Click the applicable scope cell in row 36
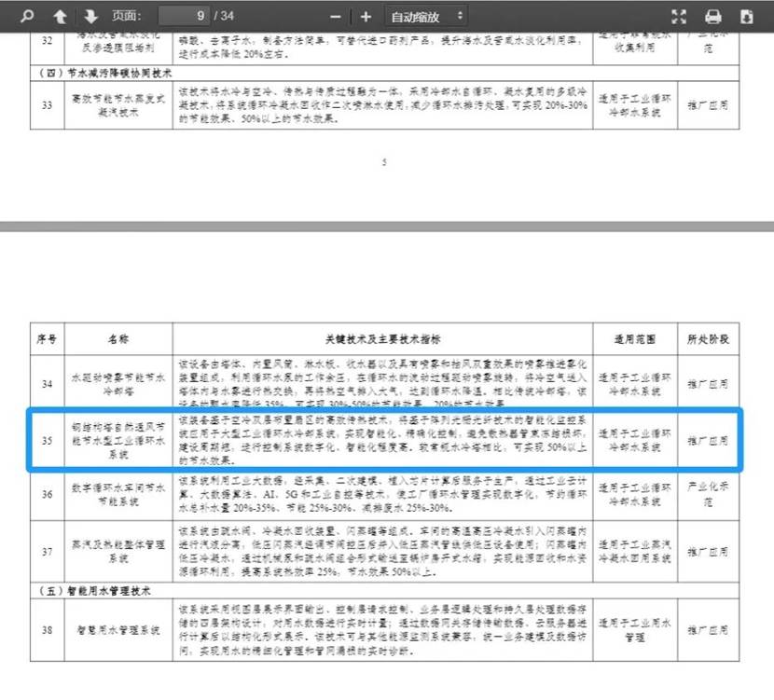Viewport: 774px width, 700px height. click(x=635, y=494)
